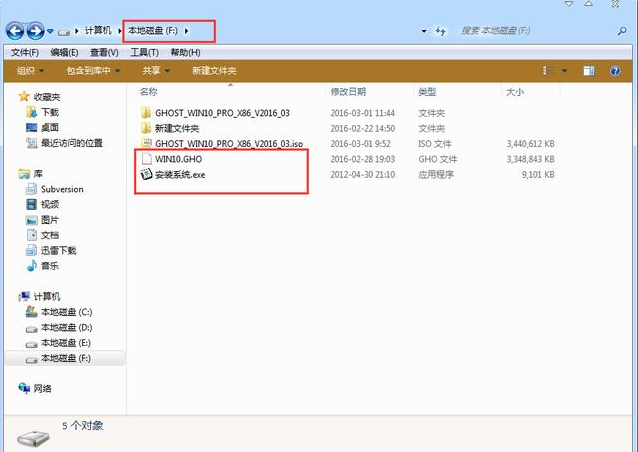Click the blue help icon
This screenshot has width=638, height=452.
click(x=615, y=71)
